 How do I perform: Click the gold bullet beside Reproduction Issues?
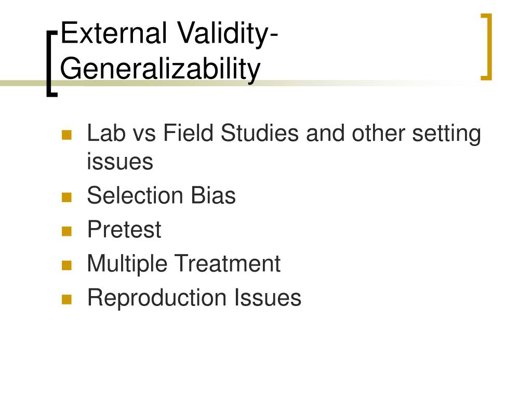click(67, 300)
